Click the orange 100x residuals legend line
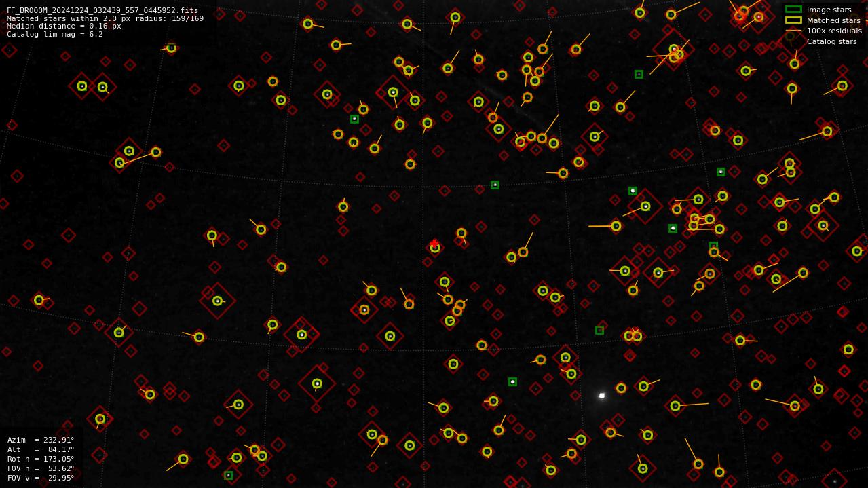The image size is (868, 488). pos(793,31)
